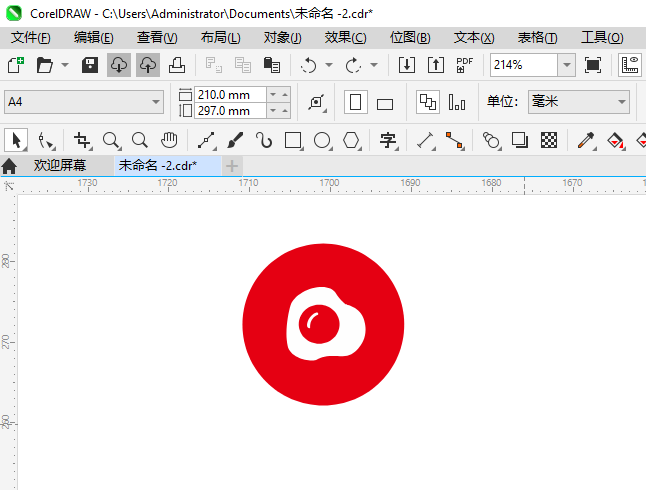Select Landscape page orientation
The height and width of the screenshot is (490, 646).
pos(385,104)
